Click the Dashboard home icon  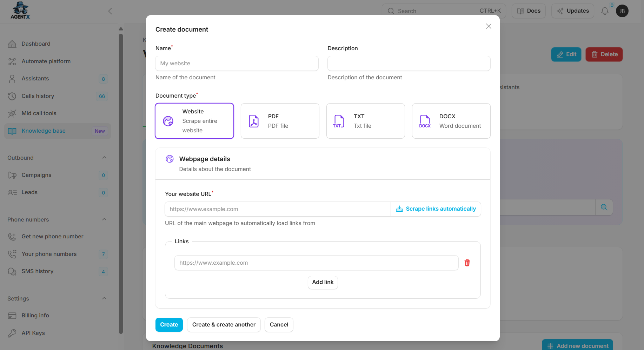pyautogui.click(x=12, y=44)
